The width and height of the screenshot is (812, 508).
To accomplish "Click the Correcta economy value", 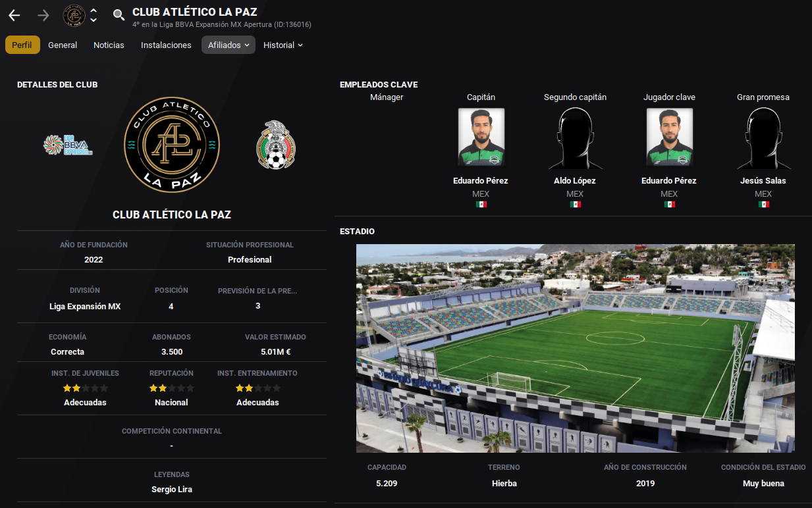I will coord(67,351).
